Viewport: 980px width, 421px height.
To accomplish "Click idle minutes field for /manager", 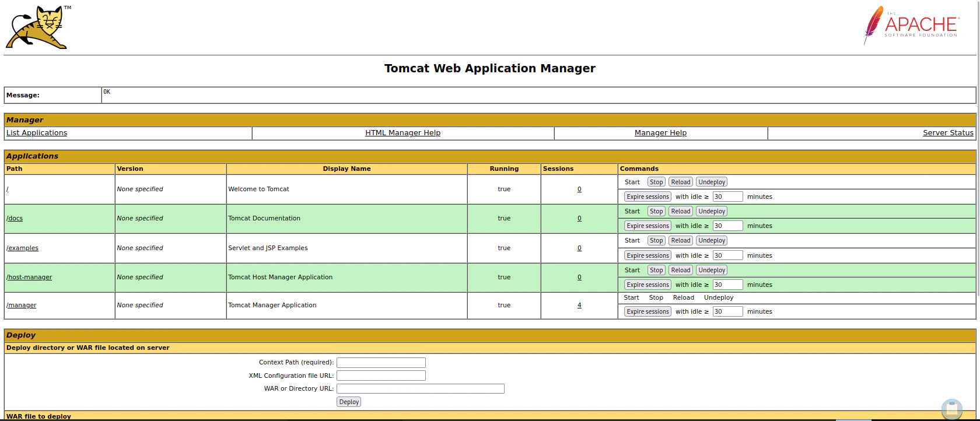I will click(x=727, y=311).
